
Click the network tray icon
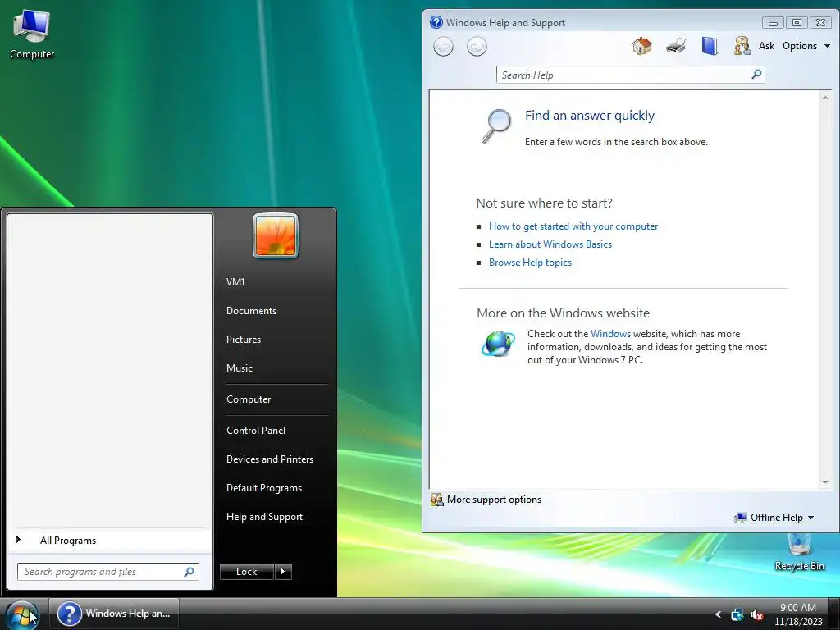(737, 614)
